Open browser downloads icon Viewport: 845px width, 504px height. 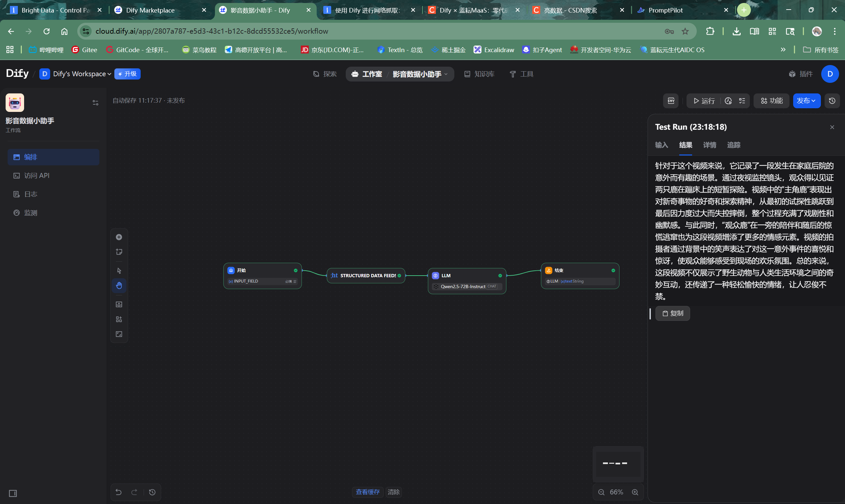click(x=737, y=31)
